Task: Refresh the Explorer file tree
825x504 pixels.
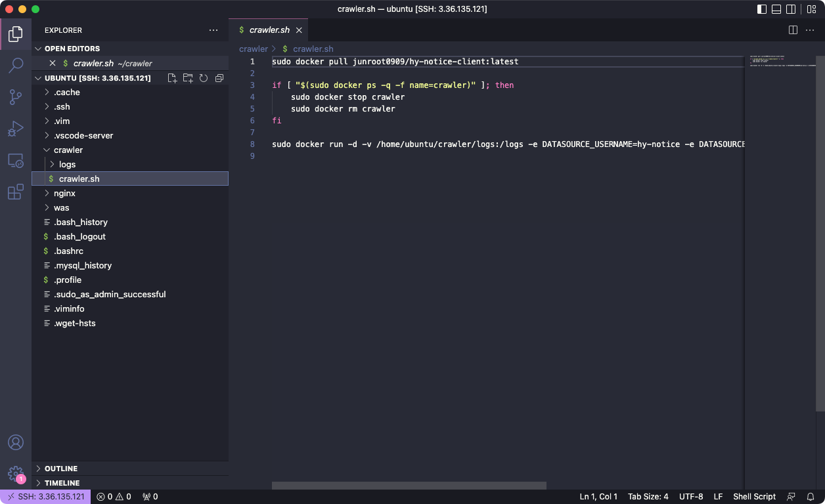Action: pos(204,78)
